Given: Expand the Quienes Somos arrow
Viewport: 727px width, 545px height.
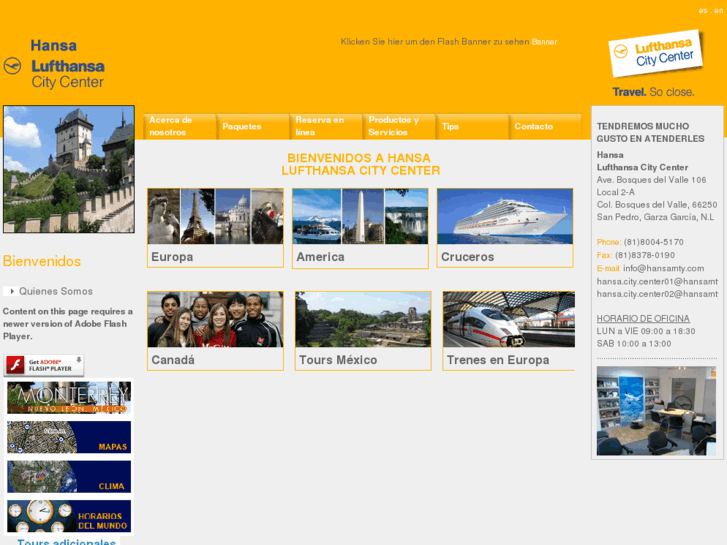Looking at the screenshot, I should coord(12,291).
